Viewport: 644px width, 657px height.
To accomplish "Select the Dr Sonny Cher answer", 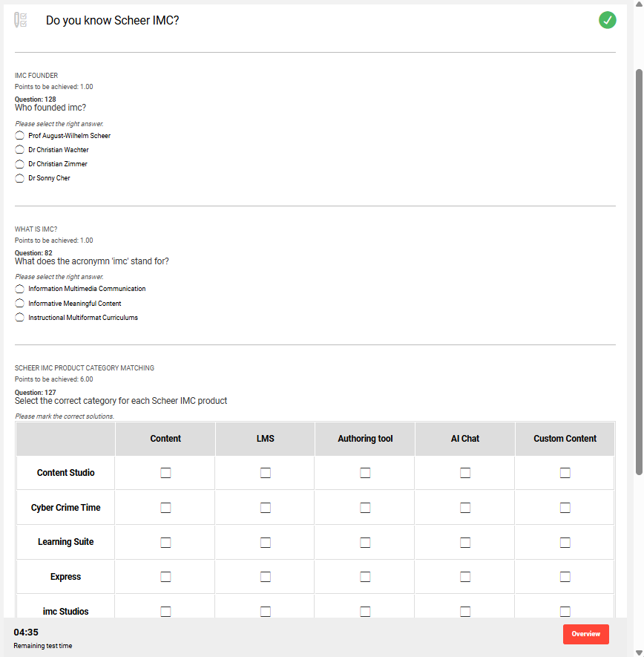I will pos(20,178).
